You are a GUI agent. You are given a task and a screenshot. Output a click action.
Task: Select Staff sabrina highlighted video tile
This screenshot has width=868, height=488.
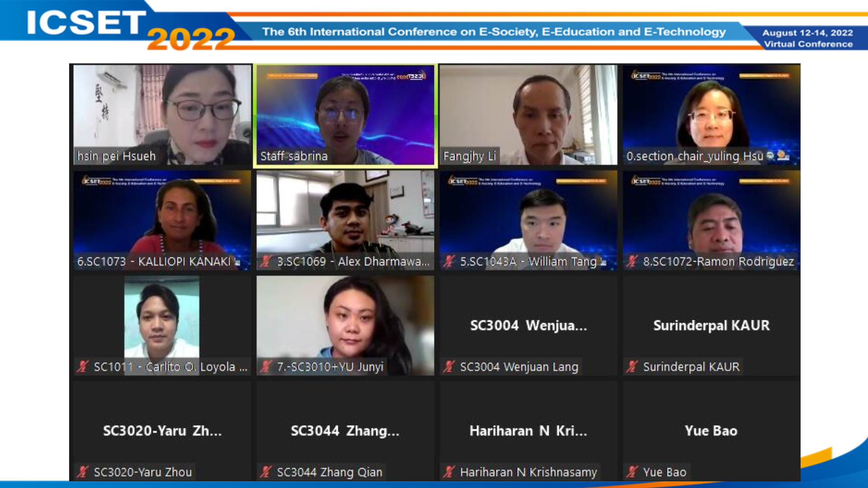pyautogui.click(x=345, y=115)
